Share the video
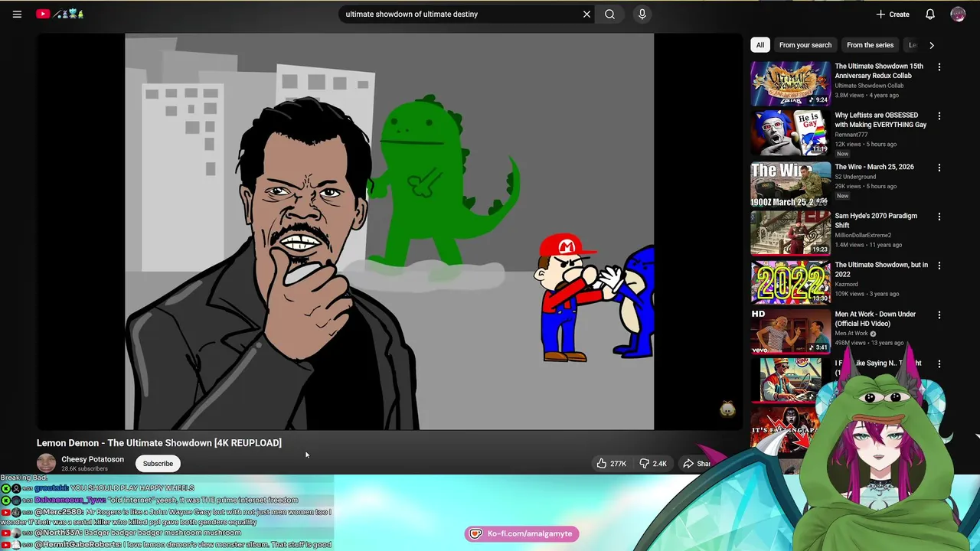 pyautogui.click(x=697, y=463)
